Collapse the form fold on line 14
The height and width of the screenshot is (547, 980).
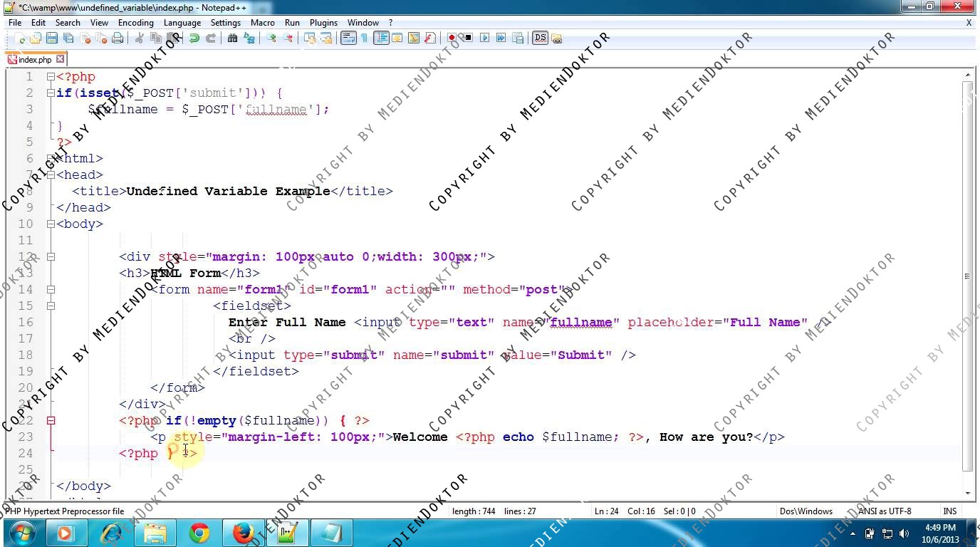[x=51, y=289]
